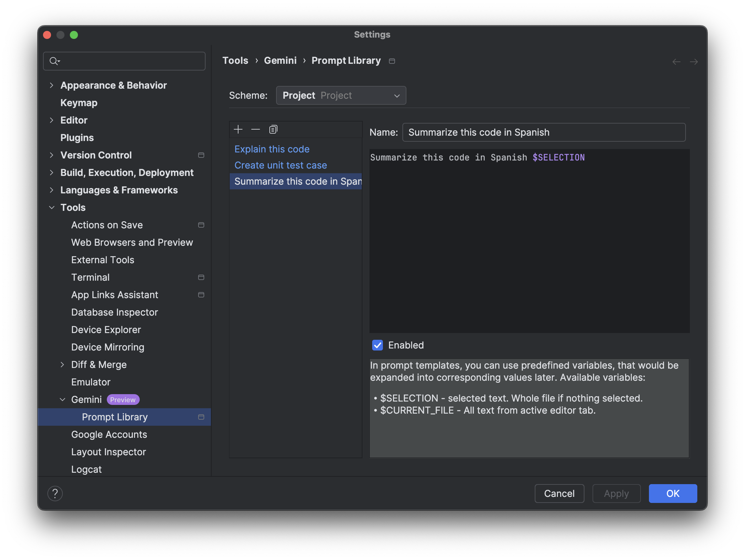Click the remove prompt icon

(255, 129)
